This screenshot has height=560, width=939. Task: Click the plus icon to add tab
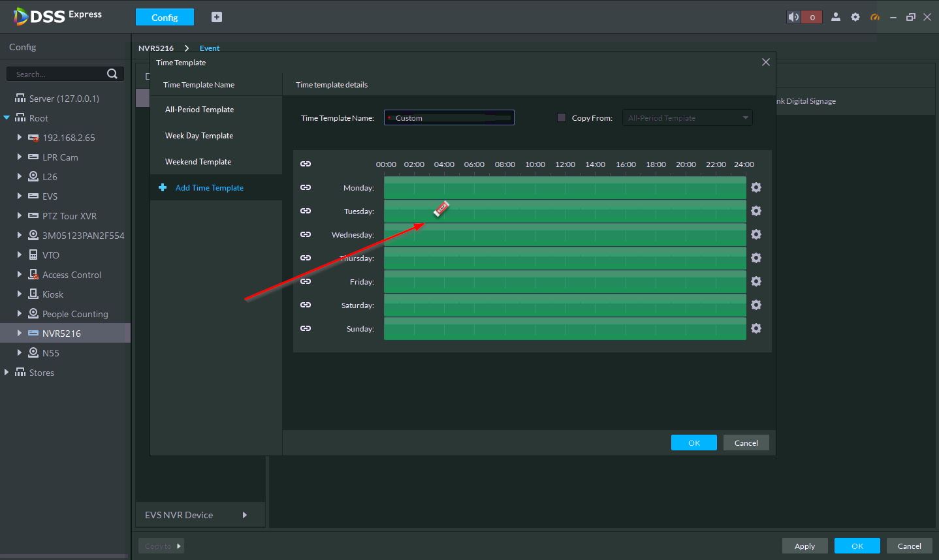point(217,17)
